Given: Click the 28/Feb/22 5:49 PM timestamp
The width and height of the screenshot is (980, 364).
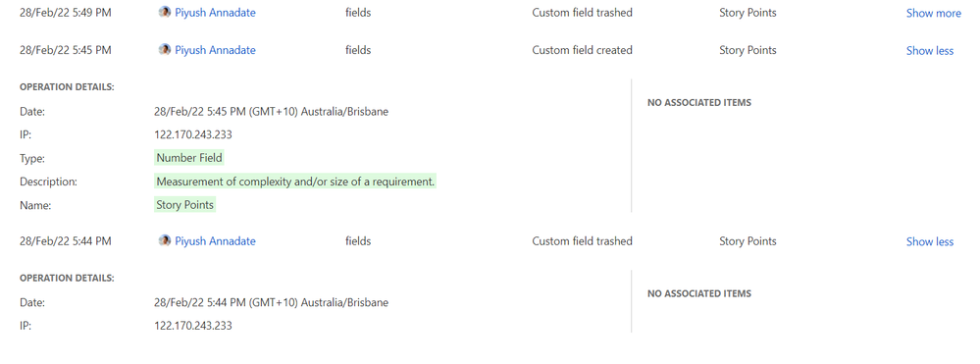Looking at the screenshot, I should coord(66,13).
